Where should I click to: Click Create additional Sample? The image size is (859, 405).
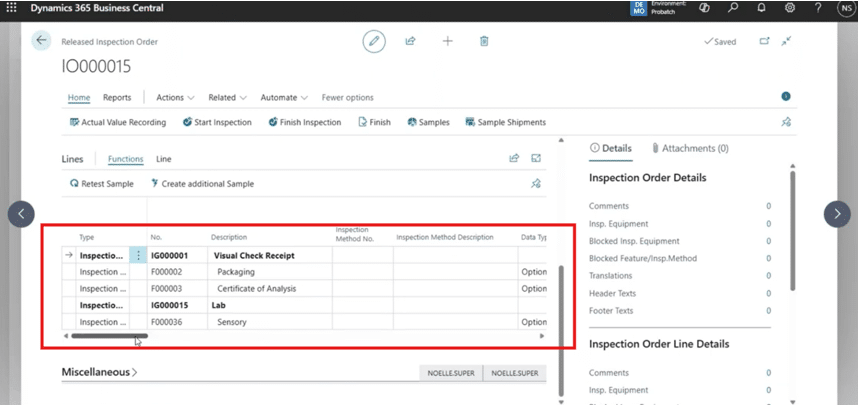202,184
